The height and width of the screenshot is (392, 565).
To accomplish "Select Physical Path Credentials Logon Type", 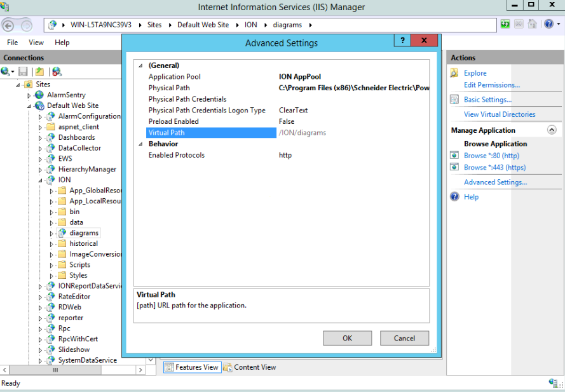I will point(282,111).
